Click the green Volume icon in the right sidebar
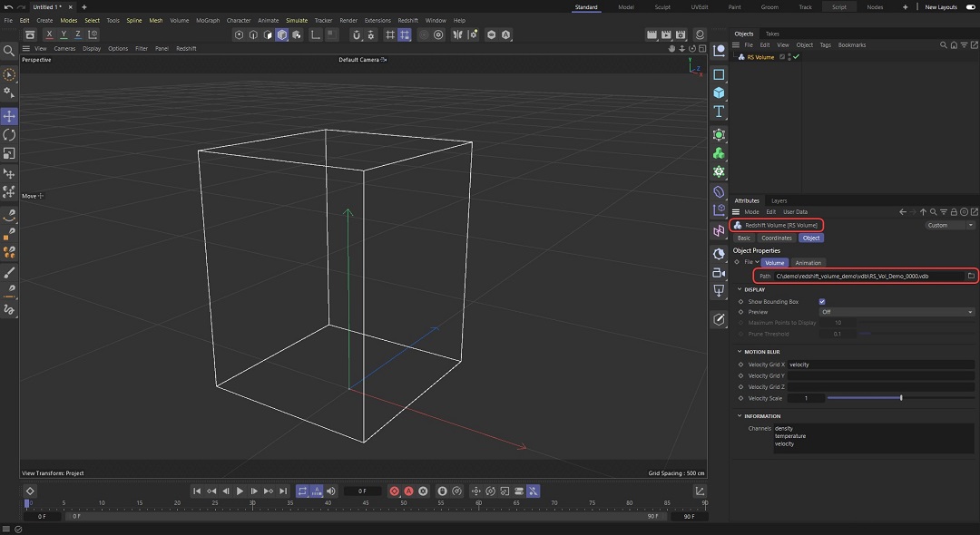Image resolution: width=980 pixels, height=535 pixels. click(719, 152)
